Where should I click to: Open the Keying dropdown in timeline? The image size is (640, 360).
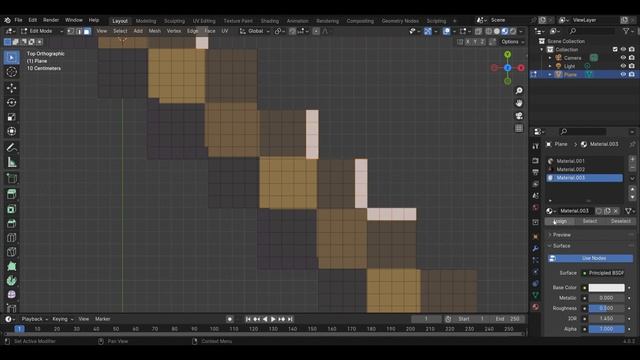pyautogui.click(x=62, y=319)
